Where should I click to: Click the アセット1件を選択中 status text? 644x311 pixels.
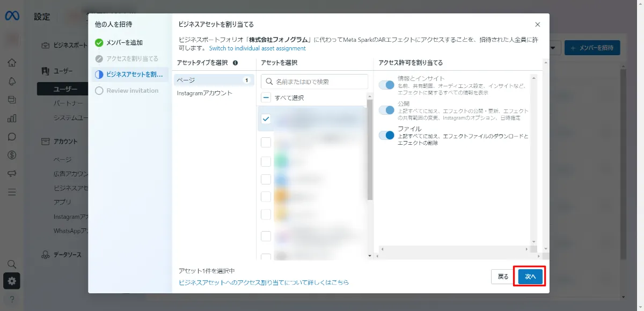tap(207, 271)
